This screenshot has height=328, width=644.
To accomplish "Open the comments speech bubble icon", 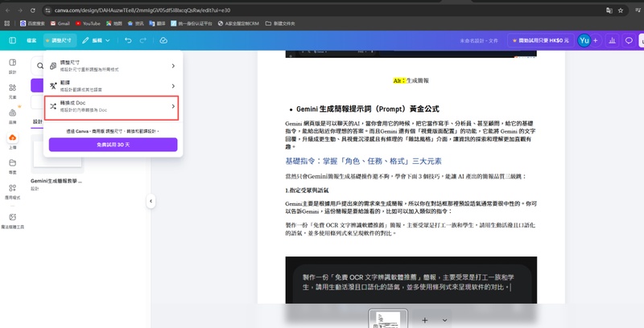I will (x=629, y=40).
